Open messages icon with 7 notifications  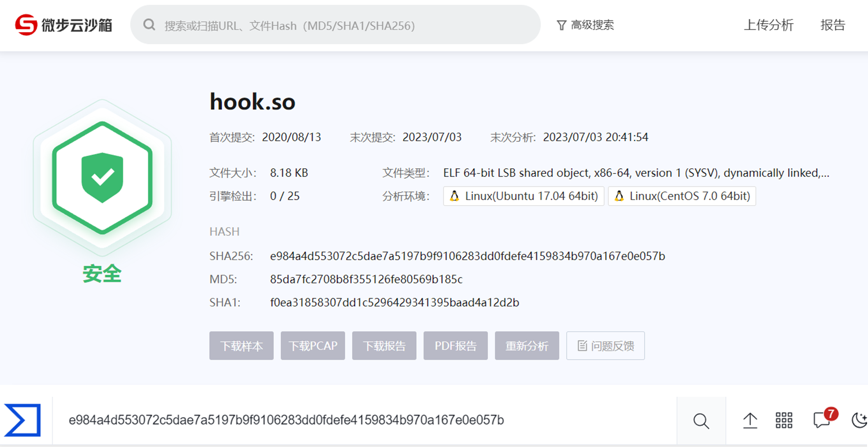(x=822, y=420)
